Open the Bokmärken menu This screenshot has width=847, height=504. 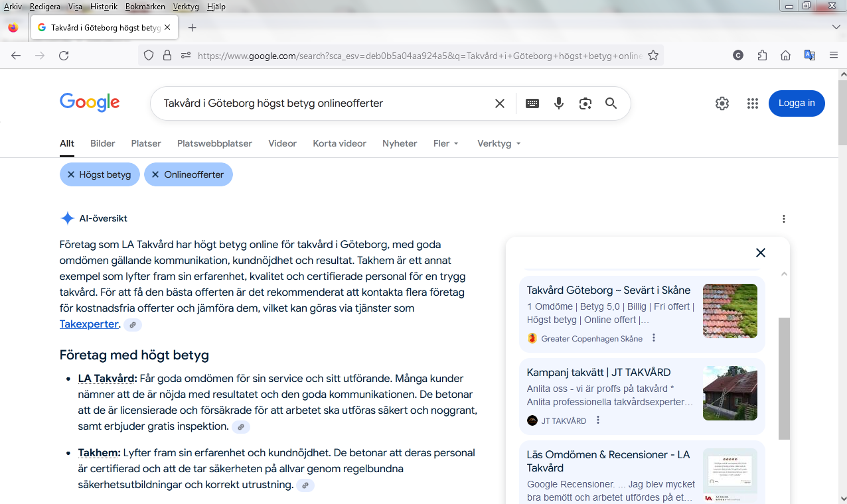pyautogui.click(x=145, y=7)
